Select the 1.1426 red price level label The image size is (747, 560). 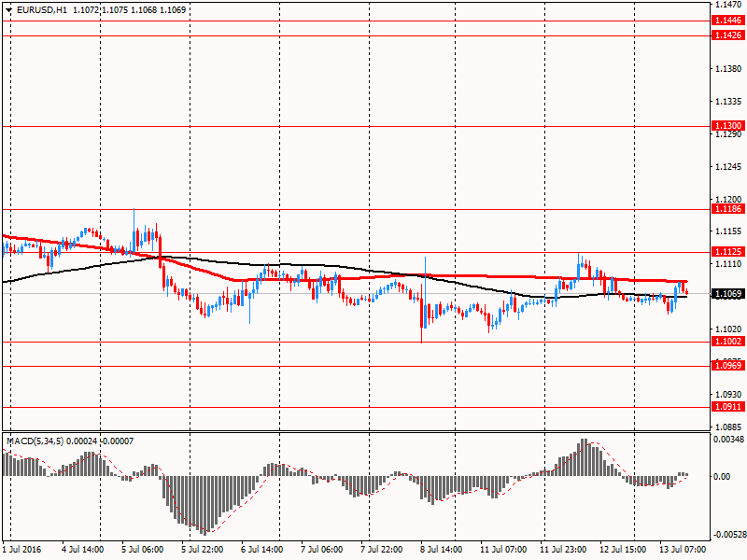click(x=728, y=35)
